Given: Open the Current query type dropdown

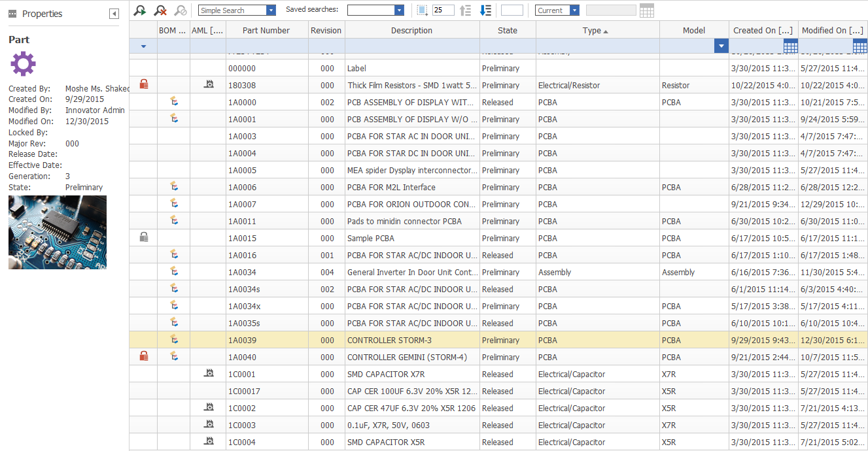Looking at the screenshot, I should [574, 10].
